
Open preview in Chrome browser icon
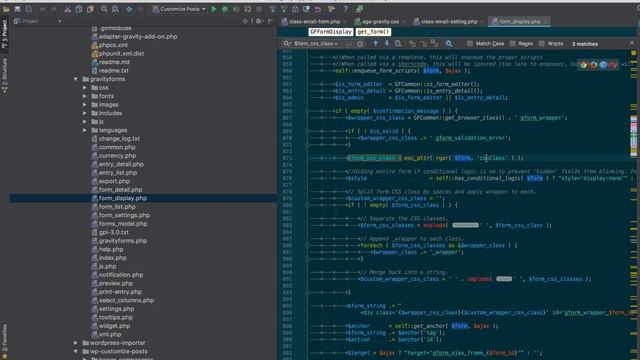tap(584, 65)
